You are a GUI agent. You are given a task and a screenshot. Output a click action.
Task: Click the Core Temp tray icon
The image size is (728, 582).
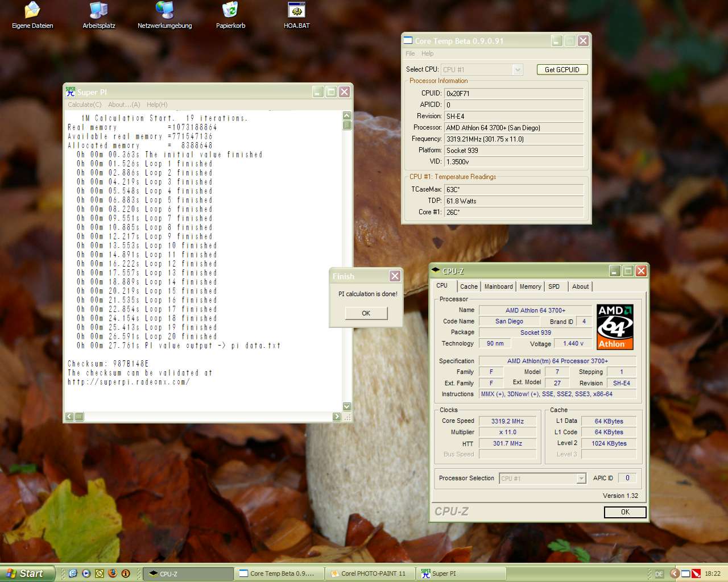pyautogui.click(x=686, y=573)
